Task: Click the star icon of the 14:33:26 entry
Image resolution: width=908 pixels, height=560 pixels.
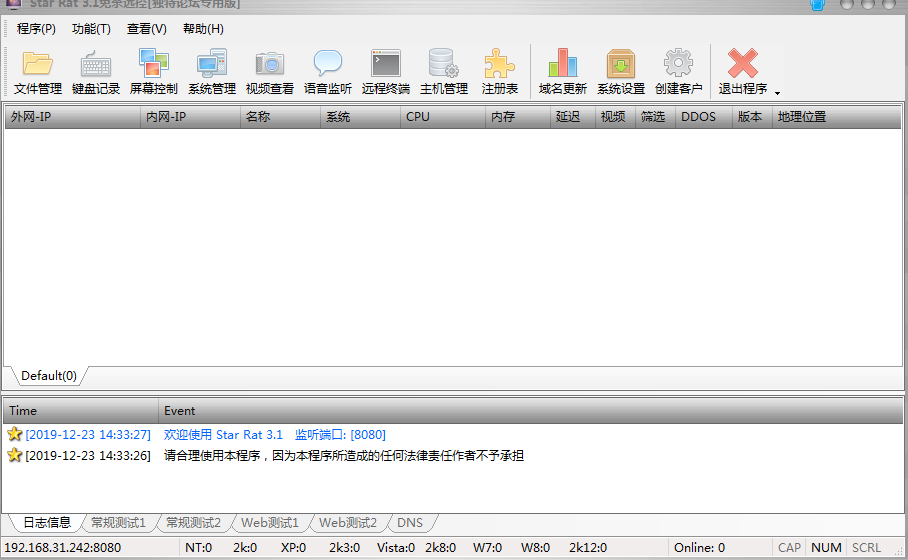Action: 14,455
